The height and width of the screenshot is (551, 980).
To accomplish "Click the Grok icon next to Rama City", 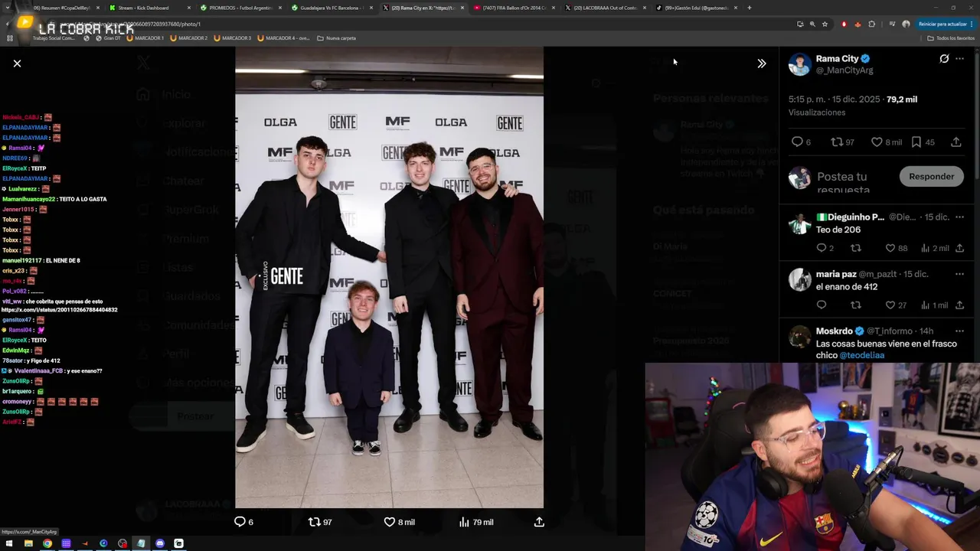I will point(944,59).
